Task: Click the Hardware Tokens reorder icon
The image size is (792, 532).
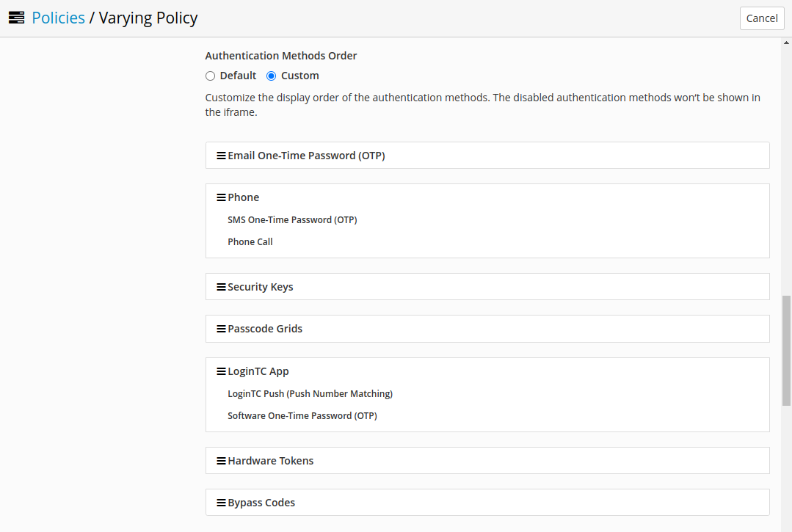Action: point(219,460)
